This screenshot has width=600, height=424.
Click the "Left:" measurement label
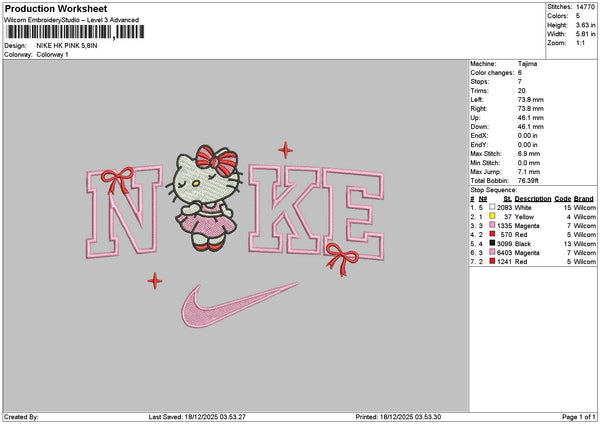coord(477,99)
